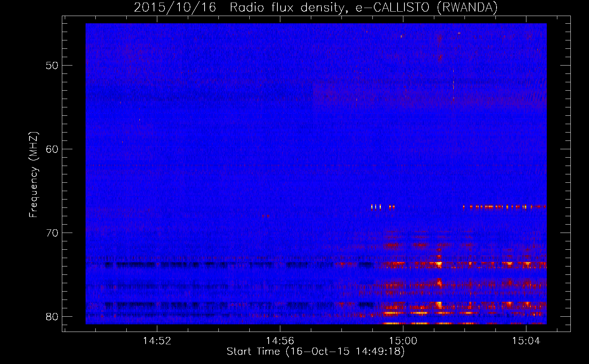Click the '80' frequency tick label

point(52,317)
